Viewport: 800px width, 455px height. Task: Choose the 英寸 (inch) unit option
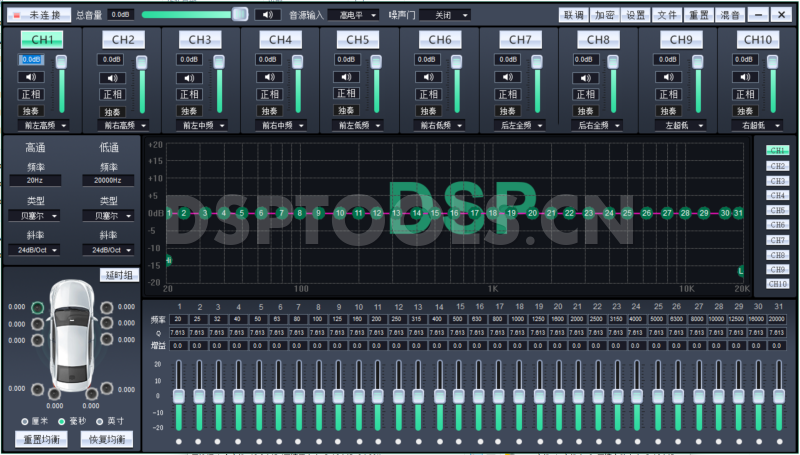pyautogui.click(x=97, y=421)
